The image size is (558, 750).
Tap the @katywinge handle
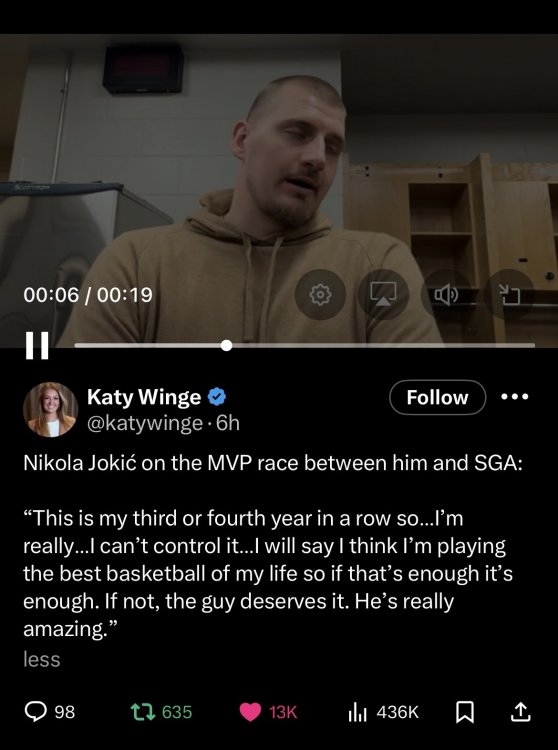(144, 423)
